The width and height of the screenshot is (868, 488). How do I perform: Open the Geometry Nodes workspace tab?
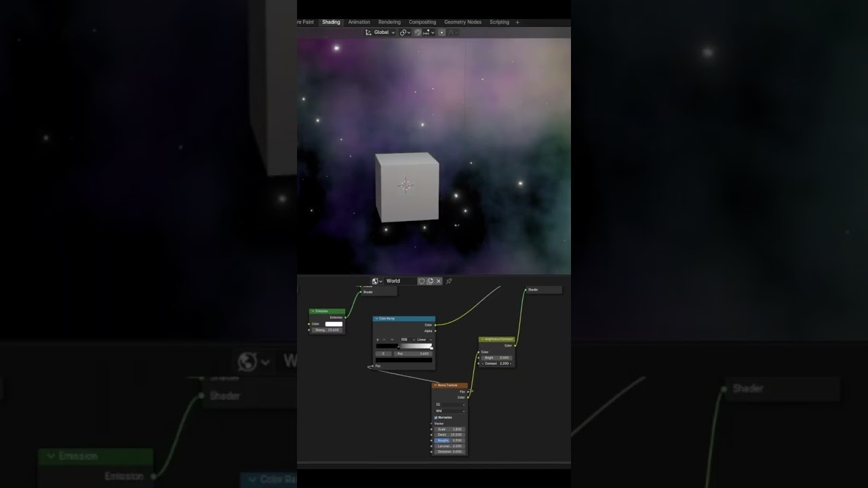click(x=462, y=22)
